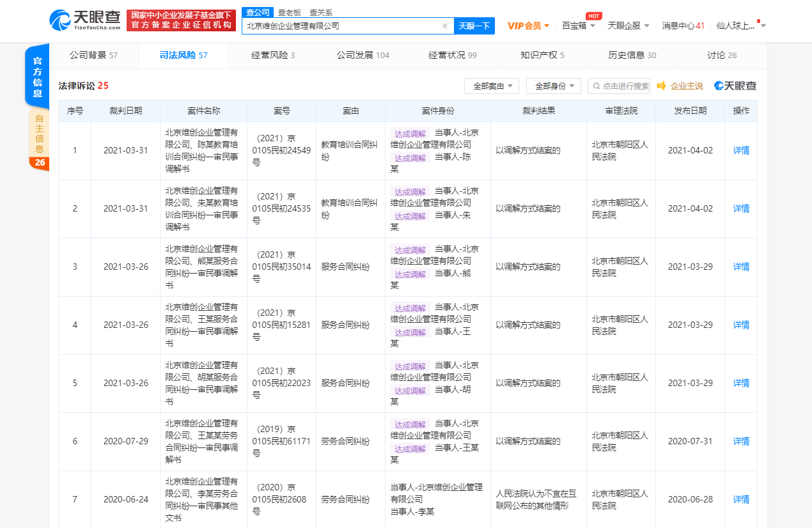Open the 司法风险 57 tab
812x528 pixels.
[x=183, y=55]
